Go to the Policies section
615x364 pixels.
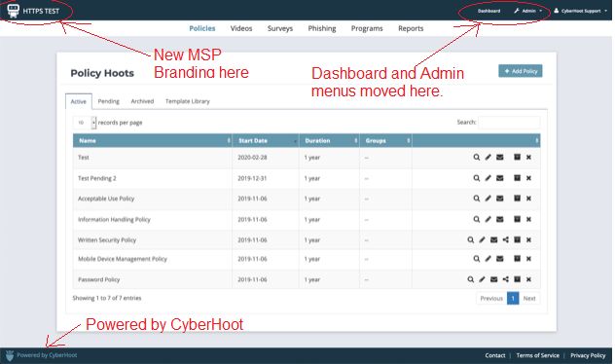point(202,28)
